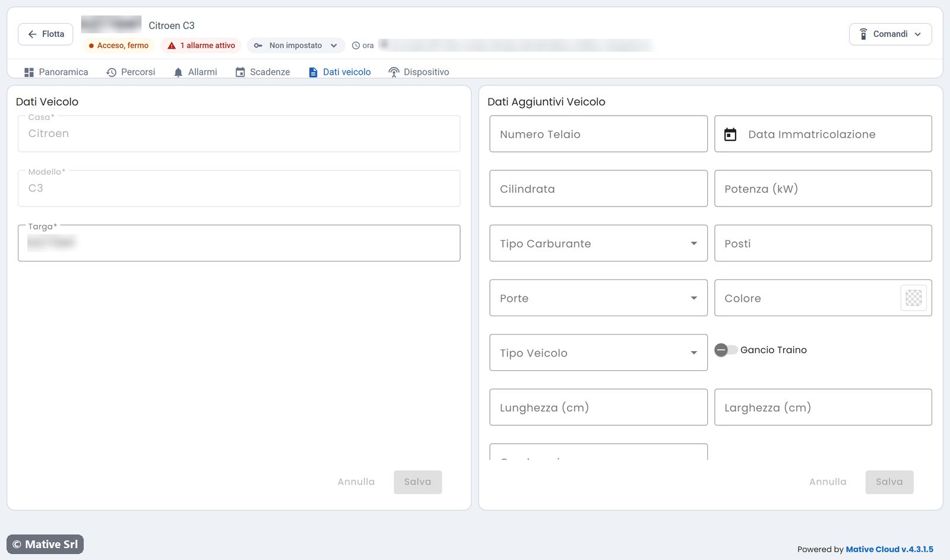Screen dimensions: 950x560
Task: Focus the Potenza (kW) field
Action: point(823,189)
